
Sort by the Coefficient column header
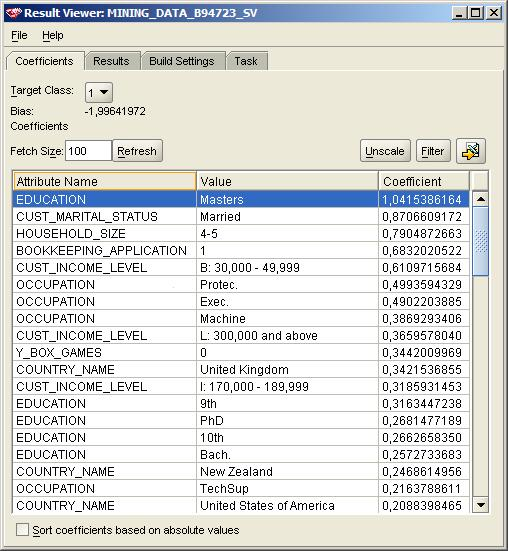(x=424, y=181)
